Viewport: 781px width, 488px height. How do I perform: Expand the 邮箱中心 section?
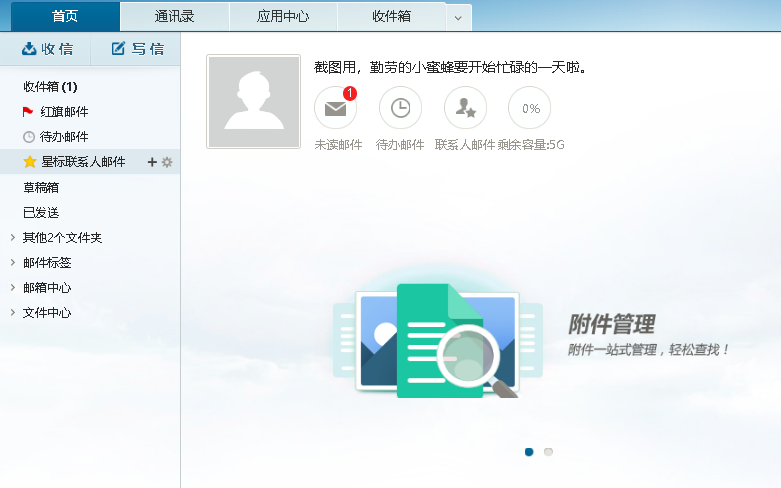[12, 288]
